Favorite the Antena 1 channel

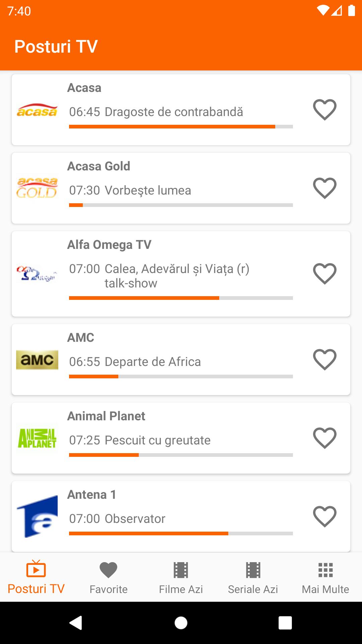(324, 517)
